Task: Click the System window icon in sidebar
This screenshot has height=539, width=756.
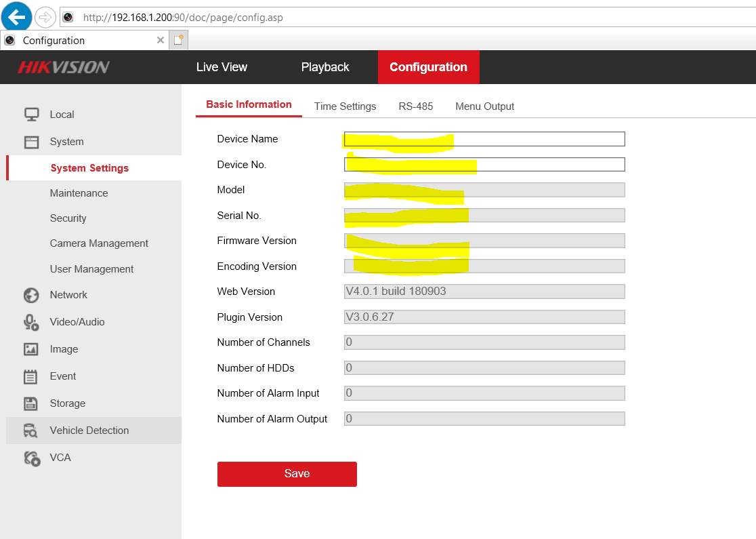Action: (x=31, y=142)
